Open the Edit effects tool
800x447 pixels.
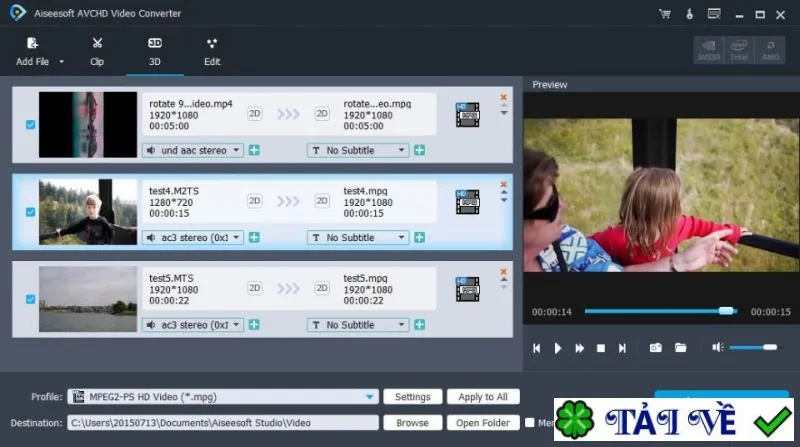pos(212,52)
